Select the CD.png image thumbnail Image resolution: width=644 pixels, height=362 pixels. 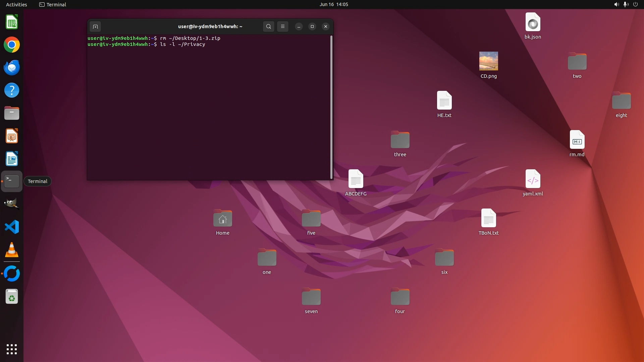click(x=488, y=61)
